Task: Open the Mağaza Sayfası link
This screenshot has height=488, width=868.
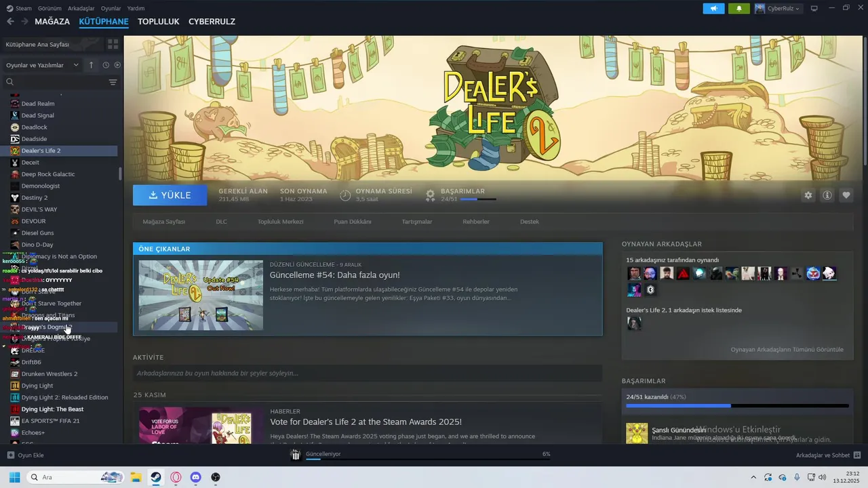Action: (x=163, y=222)
